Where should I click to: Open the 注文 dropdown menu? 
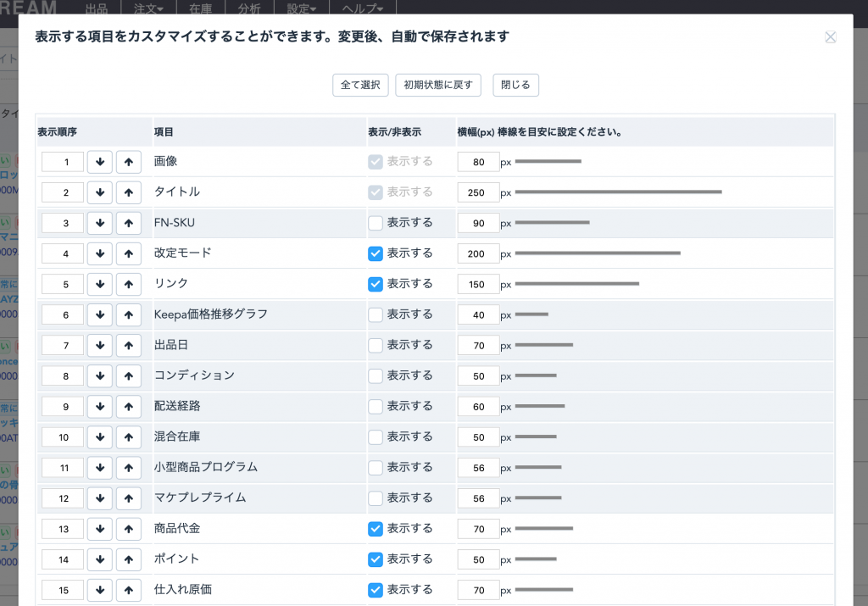[148, 8]
